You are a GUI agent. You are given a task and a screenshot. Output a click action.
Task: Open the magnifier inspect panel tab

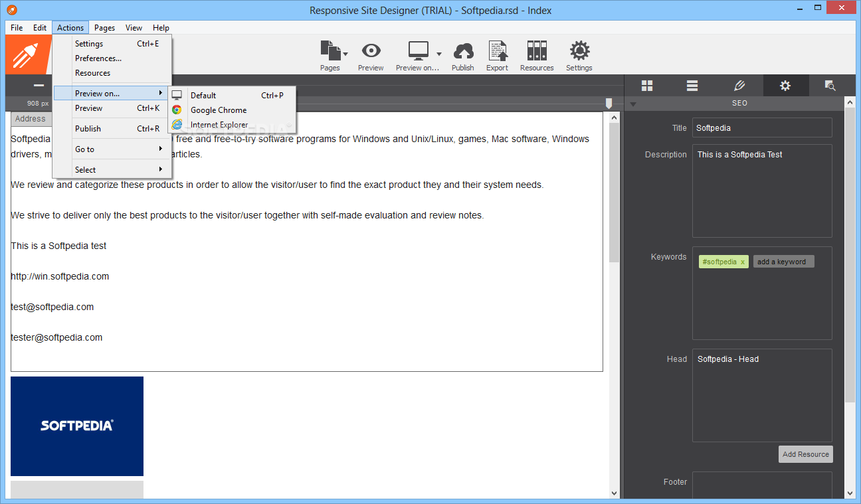click(x=830, y=86)
